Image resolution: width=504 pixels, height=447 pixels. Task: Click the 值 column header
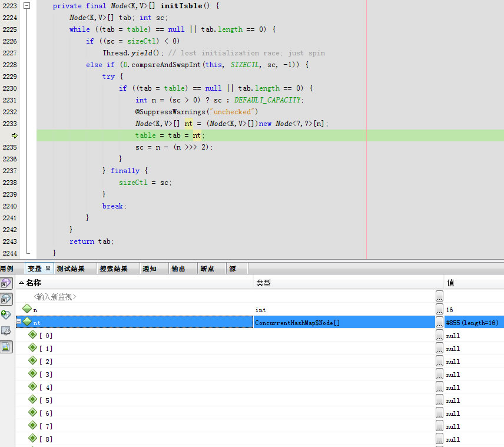tap(474, 283)
